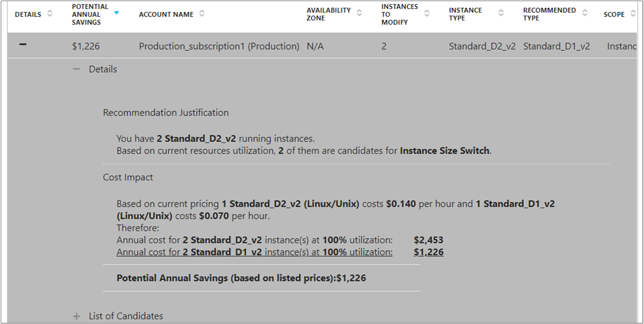Viewport: 644px width, 324px height.
Task: Click the $0.140 per hour price
Action: (401, 204)
